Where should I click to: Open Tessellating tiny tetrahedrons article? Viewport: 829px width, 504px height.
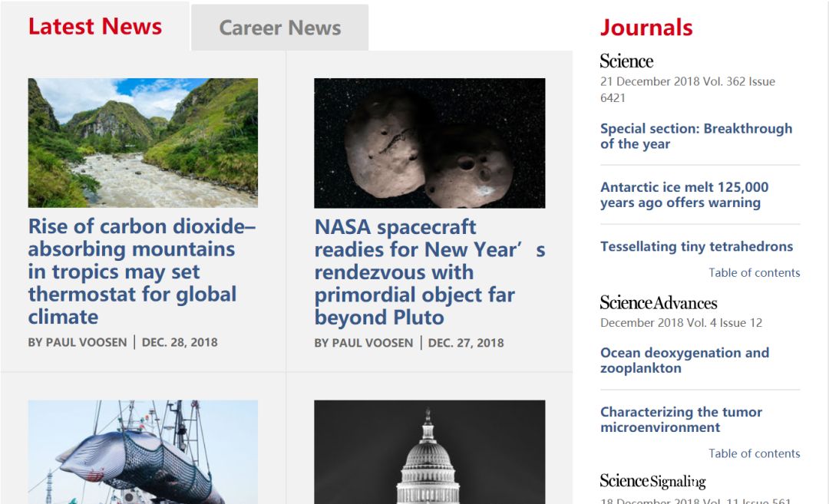point(696,247)
